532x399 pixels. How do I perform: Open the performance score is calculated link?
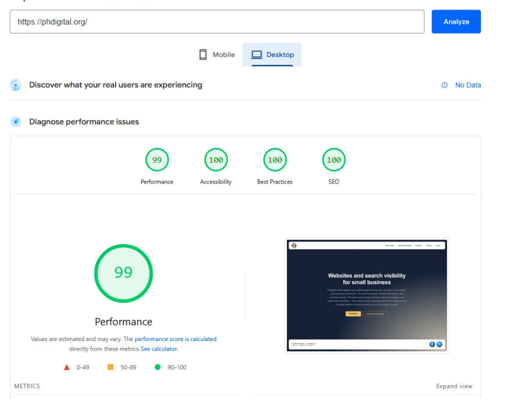pyautogui.click(x=176, y=339)
